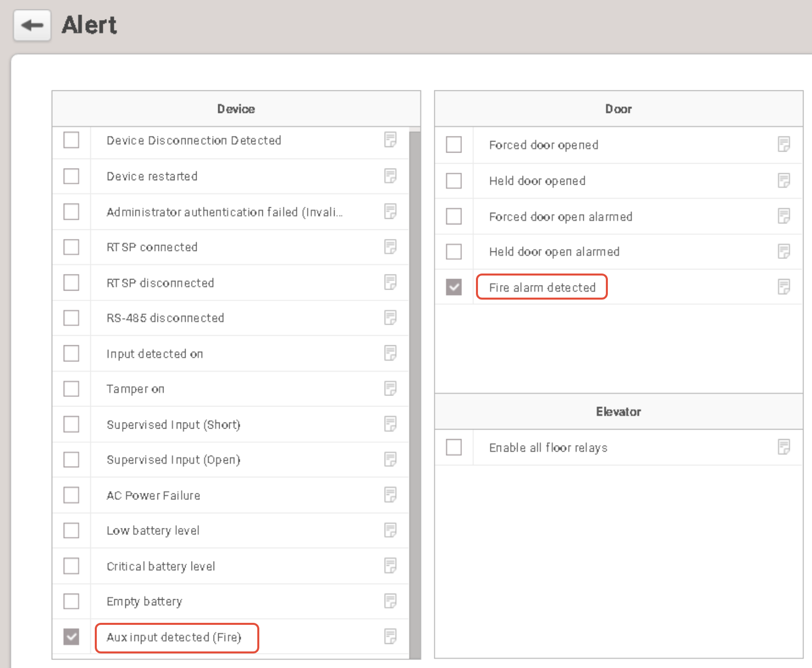Enable Device Disconnection Detected alert checkbox
Image resolution: width=812 pixels, height=668 pixels.
click(71, 140)
